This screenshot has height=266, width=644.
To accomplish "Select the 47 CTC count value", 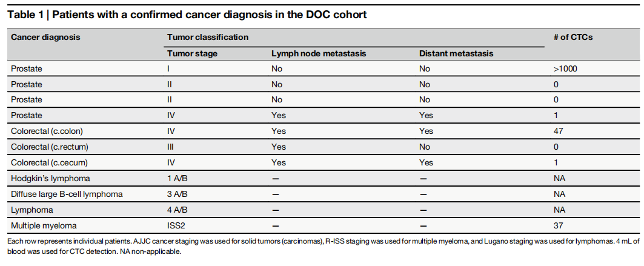I will tap(559, 131).
